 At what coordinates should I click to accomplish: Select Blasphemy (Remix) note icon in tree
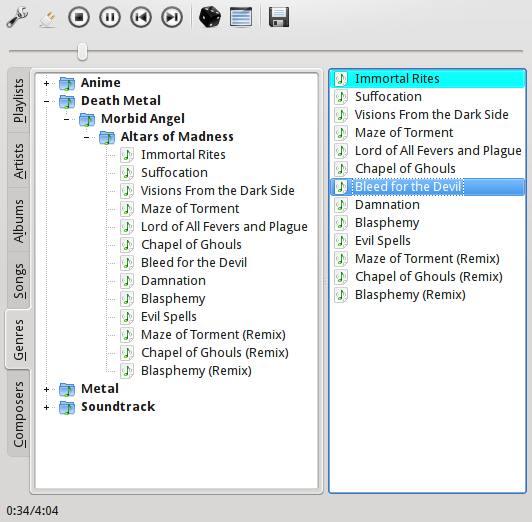coord(127,371)
